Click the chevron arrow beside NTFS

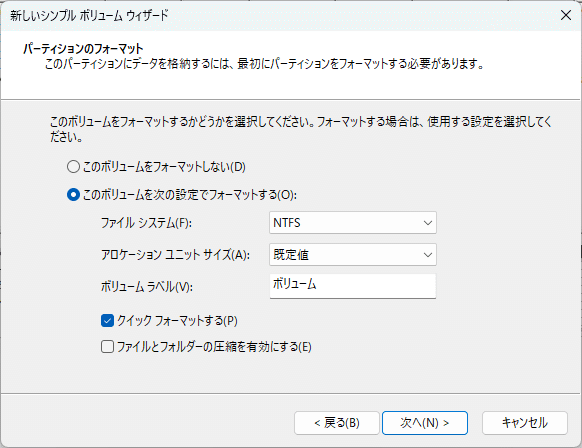pos(428,223)
